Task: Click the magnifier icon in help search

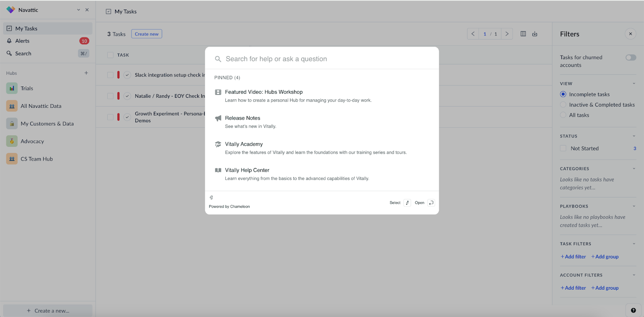Action: [x=218, y=59]
